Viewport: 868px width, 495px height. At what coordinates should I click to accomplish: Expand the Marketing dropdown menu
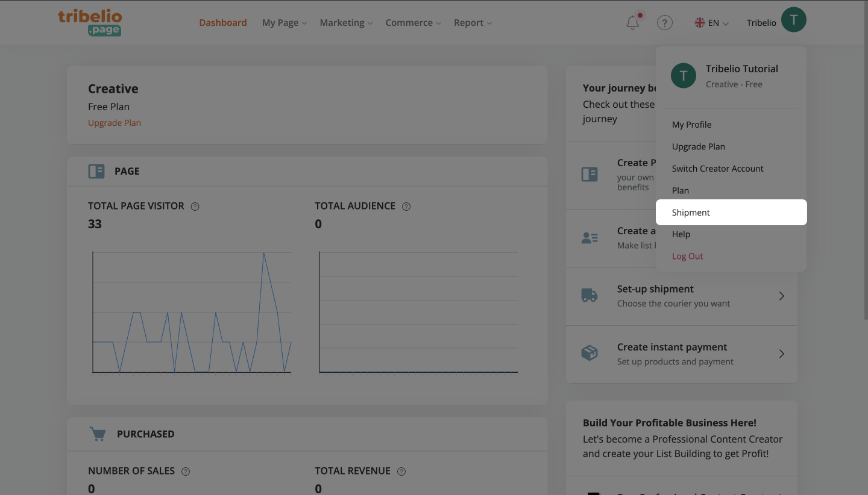(x=345, y=23)
